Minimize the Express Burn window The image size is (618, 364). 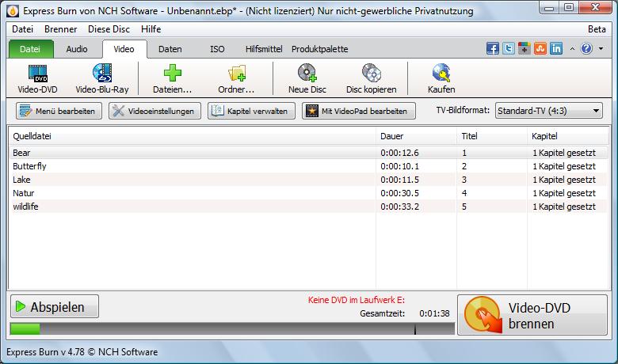(x=549, y=8)
